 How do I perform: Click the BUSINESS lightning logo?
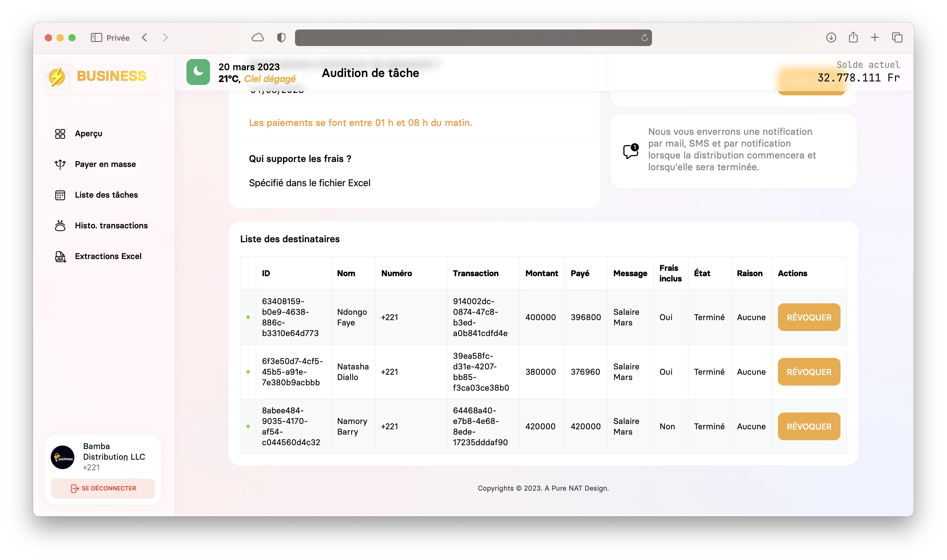pos(57,77)
